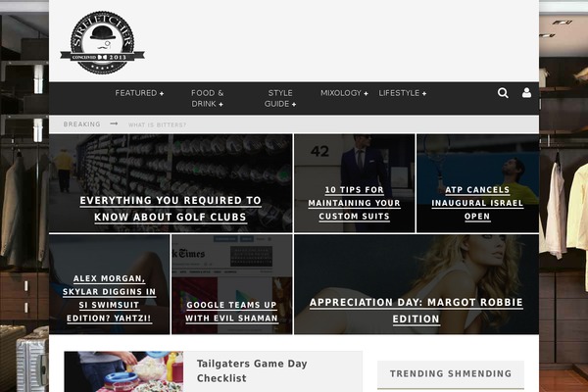Viewport: 588px width, 392px height.
Task: Click the tailgating food thumbnail image
Action: [123, 371]
